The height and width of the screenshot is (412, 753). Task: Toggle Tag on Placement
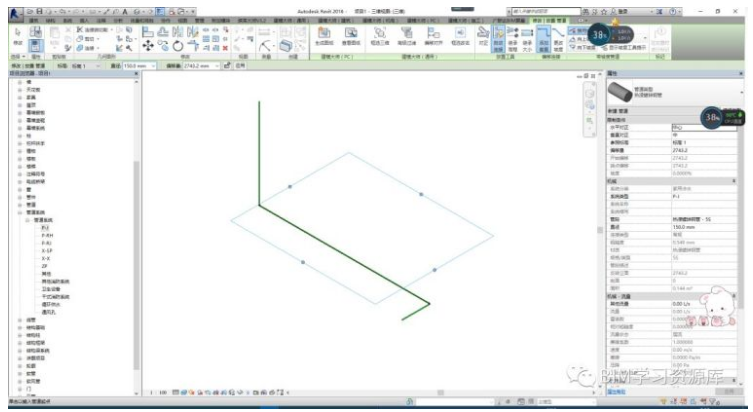point(660,38)
